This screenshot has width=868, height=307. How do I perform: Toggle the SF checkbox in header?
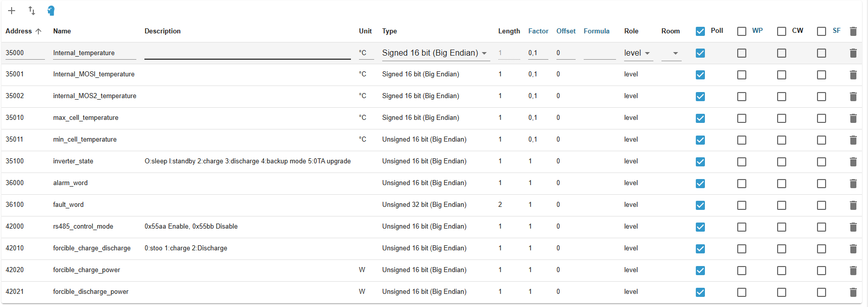[x=822, y=31]
